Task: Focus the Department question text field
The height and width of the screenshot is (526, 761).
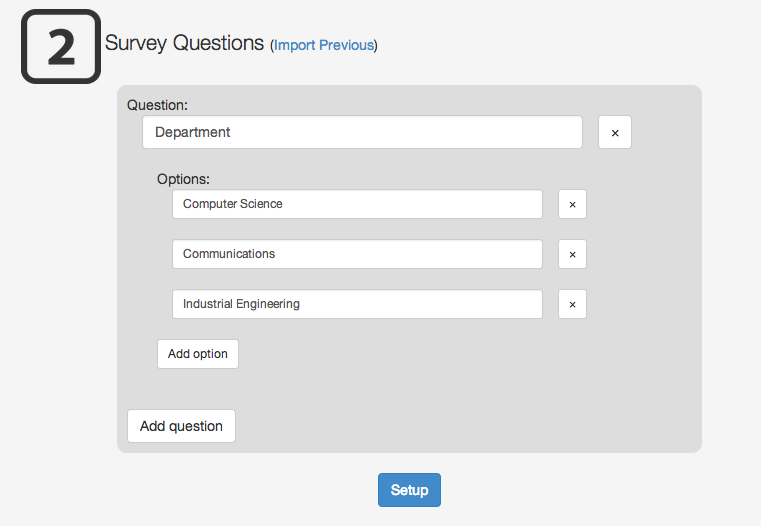Action: click(362, 132)
